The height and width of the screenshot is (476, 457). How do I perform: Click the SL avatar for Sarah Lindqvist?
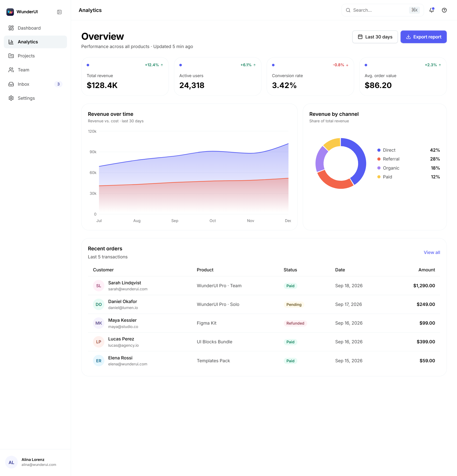pyautogui.click(x=99, y=286)
